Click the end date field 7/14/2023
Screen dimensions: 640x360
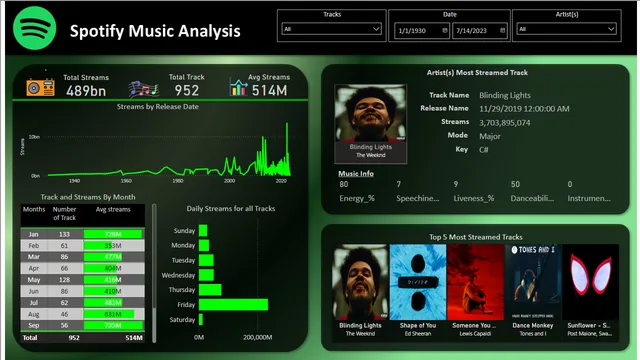pyautogui.click(x=480, y=31)
